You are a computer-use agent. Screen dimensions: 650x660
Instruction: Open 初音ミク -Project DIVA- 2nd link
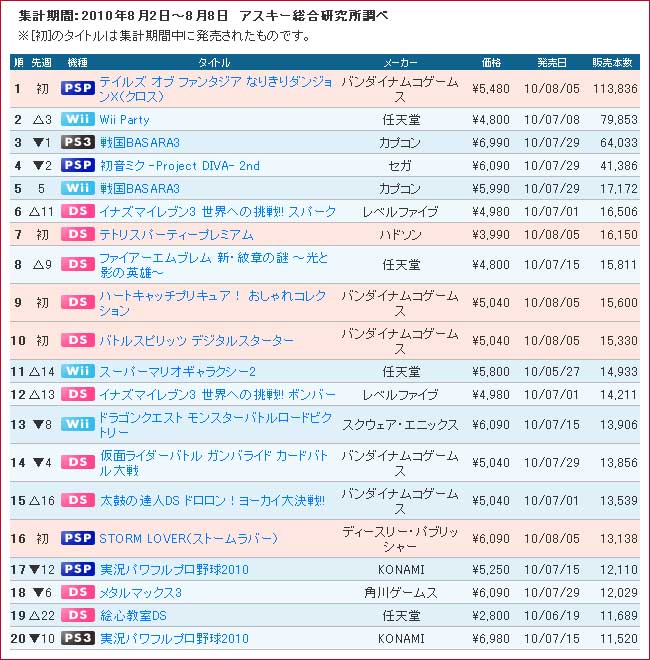coord(180,166)
